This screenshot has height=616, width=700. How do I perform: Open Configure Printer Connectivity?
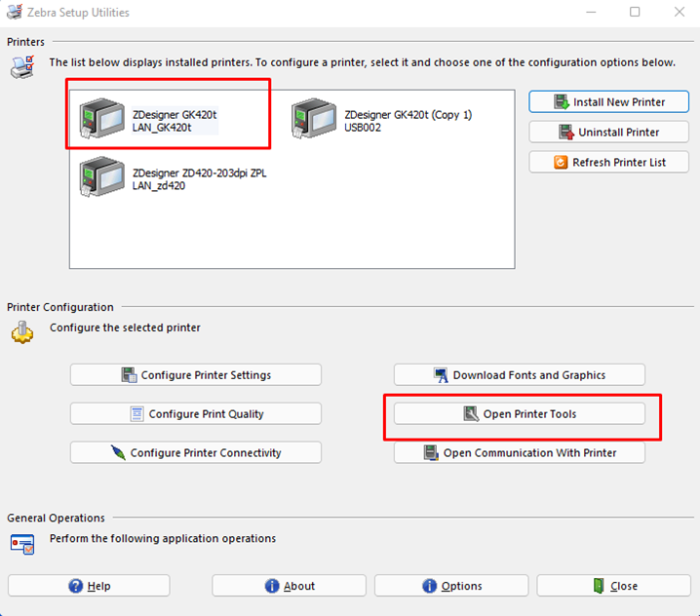pyautogui.click(x=196, y=452)
